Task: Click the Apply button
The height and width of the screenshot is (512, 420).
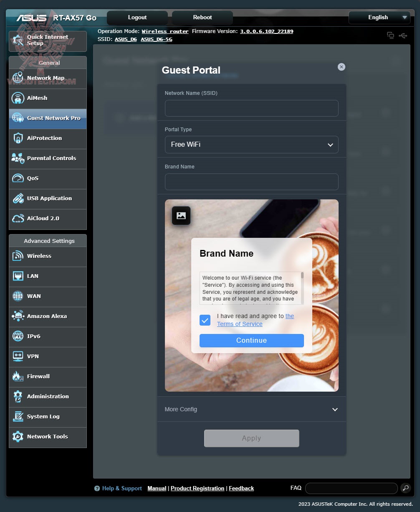Action: 252,438
